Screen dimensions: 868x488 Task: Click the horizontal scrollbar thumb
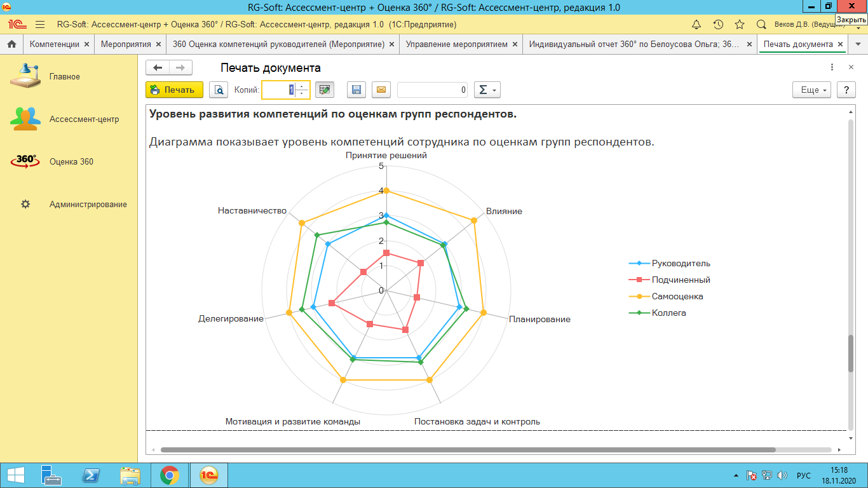pyautogui.click(x=468, y=449)
